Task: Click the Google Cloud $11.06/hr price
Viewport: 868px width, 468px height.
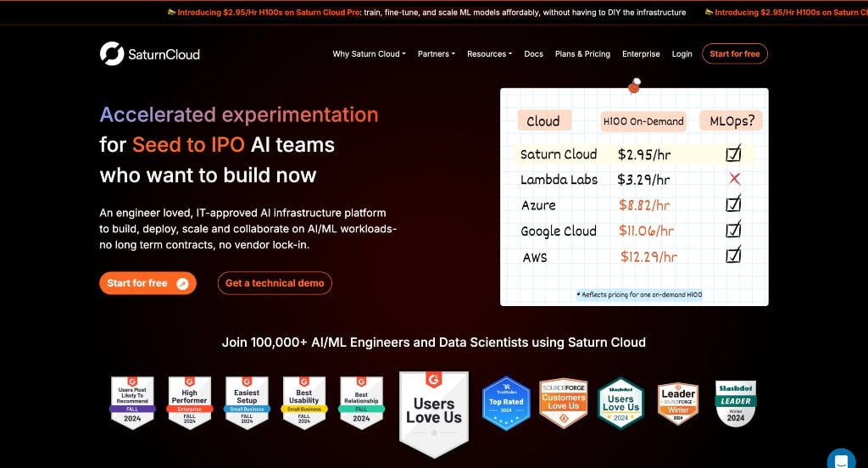Action: (646, 231)
